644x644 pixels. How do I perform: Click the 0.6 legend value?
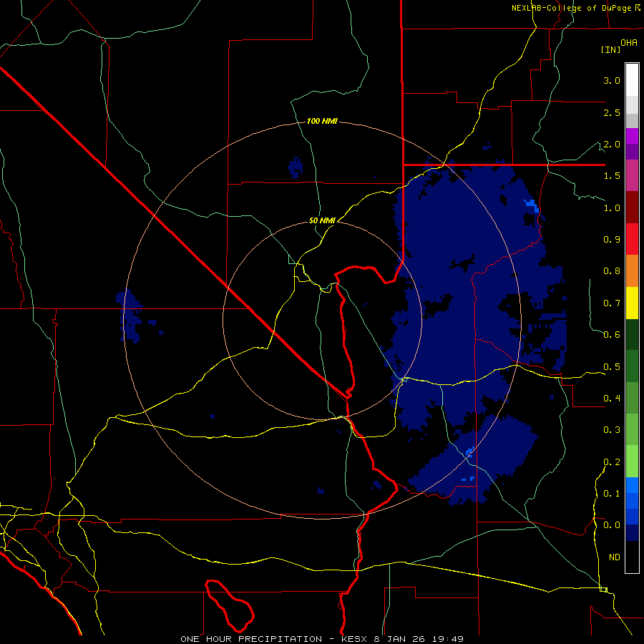612,335
